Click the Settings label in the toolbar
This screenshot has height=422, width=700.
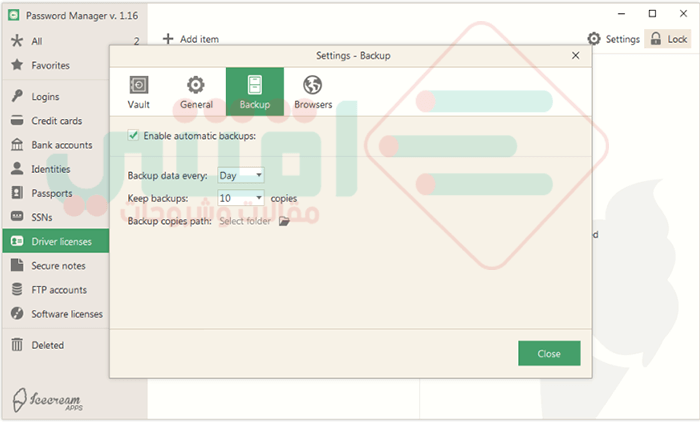(x=623, y=39)
